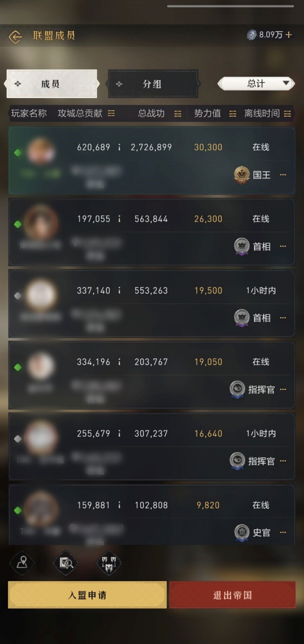Viewport: 304px width, 644px height.
Task: Click the red 退出帝国 button
Action: point(233,595)
